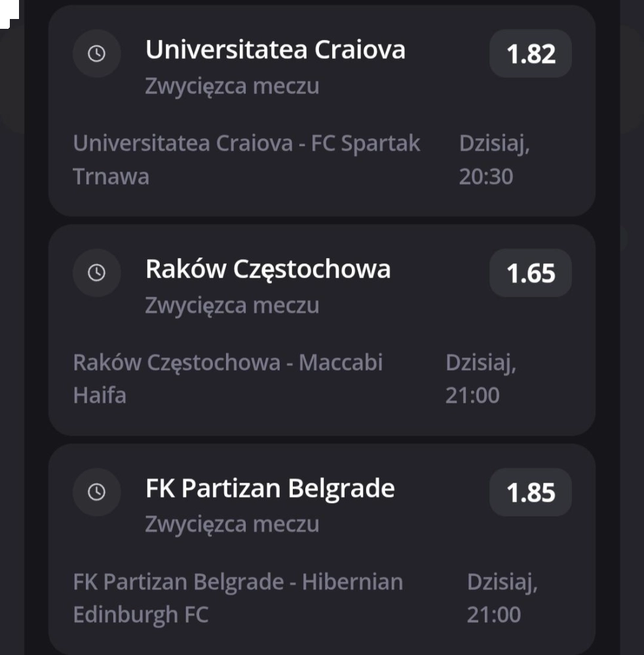Image resolution: width=644 pixels, height=655 pixels.
Task: Select the 1.65 odds button
Action: [x=530, y=272]
